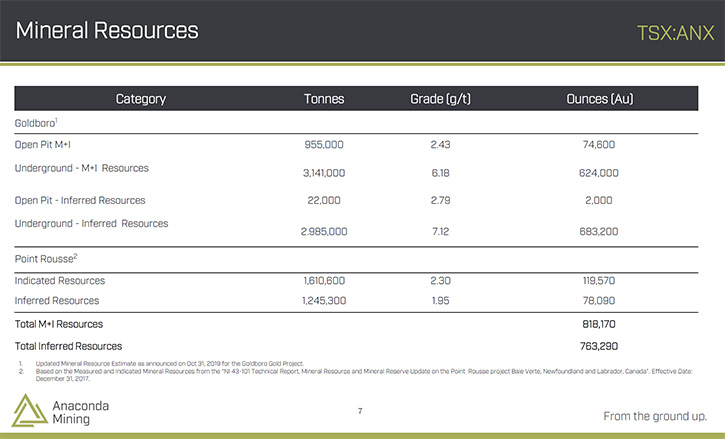Select the 'Open Pit M+I' row label
The height and width of the screenshot is (439, 725).
[43, 145]
